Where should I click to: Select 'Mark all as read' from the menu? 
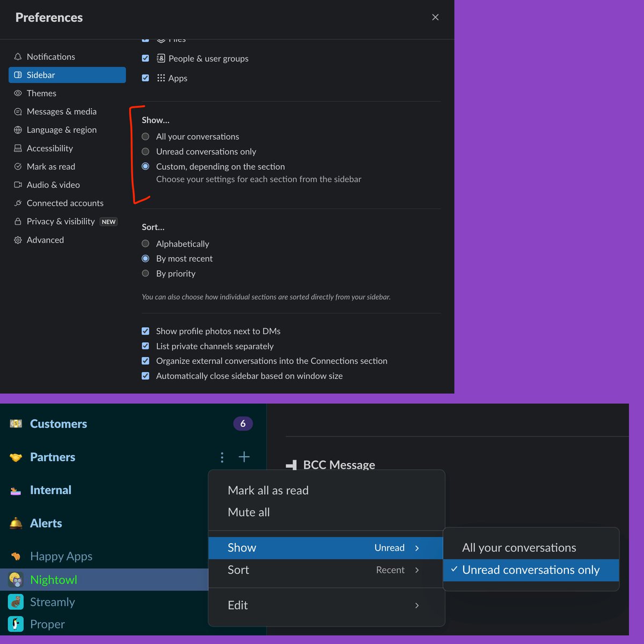pos(268,490)
